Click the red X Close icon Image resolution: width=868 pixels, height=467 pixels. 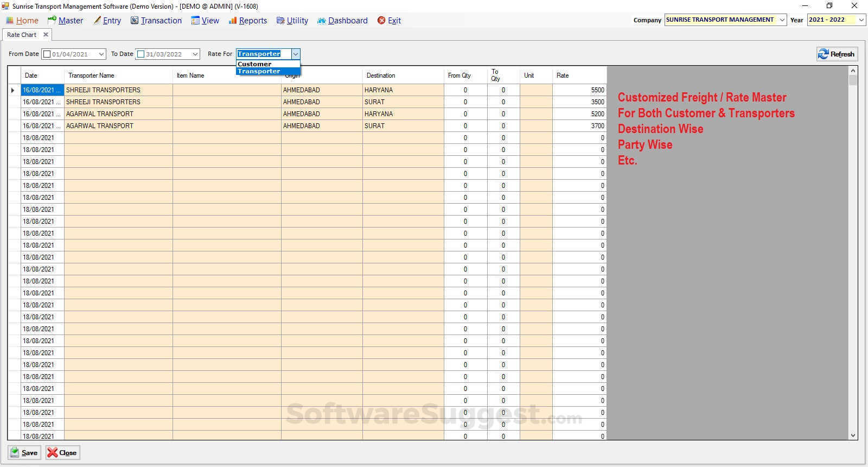(52, 452)
